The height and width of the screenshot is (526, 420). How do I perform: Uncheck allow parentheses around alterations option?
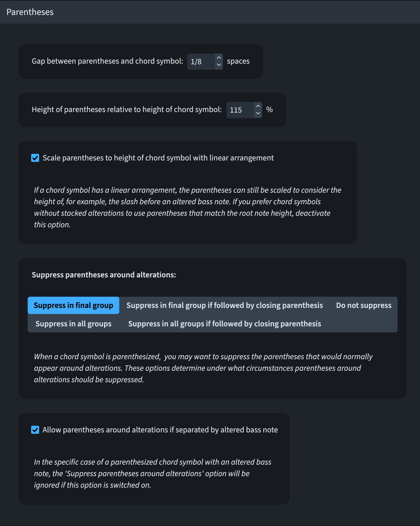[x=35, y=430]
